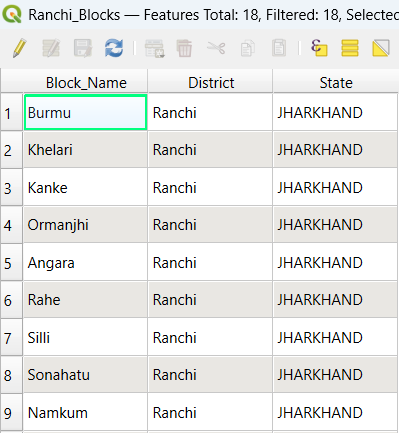Click the save edits floppy icon
The image size is (399, 433).
pos(83,48)
